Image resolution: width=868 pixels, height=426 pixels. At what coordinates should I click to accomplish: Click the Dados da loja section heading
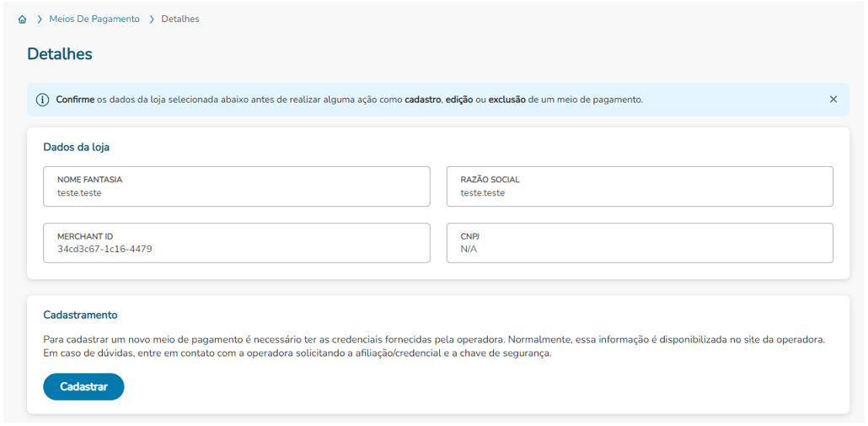tap(77, 148)
